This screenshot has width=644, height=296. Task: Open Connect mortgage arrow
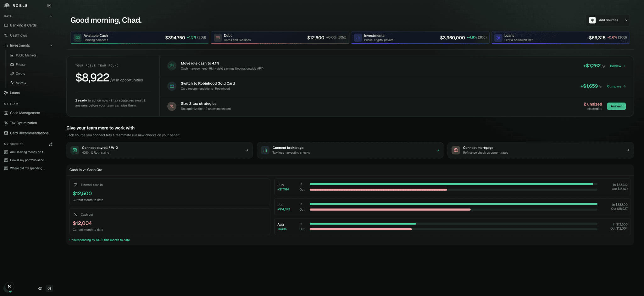tap(628, 150)
